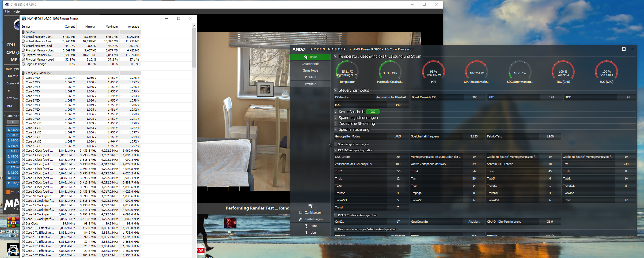Screen dimensions: 644x258
Task: Click the compact view icon above Zurücksetzen
Action: [x=310, y=206]
